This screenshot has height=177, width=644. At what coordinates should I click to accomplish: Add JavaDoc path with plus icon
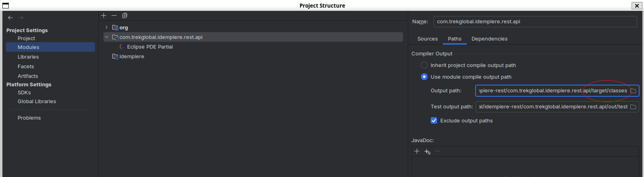[x=417, y=152]
